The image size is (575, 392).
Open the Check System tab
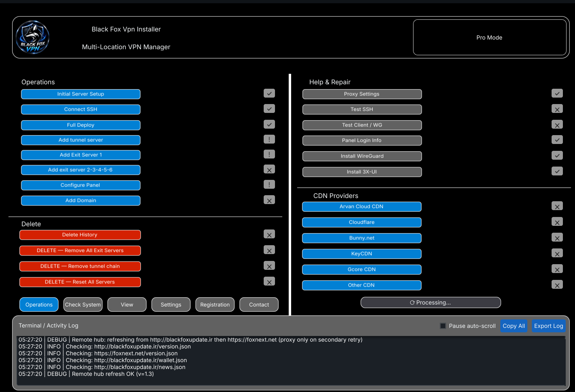coord(83,304)
